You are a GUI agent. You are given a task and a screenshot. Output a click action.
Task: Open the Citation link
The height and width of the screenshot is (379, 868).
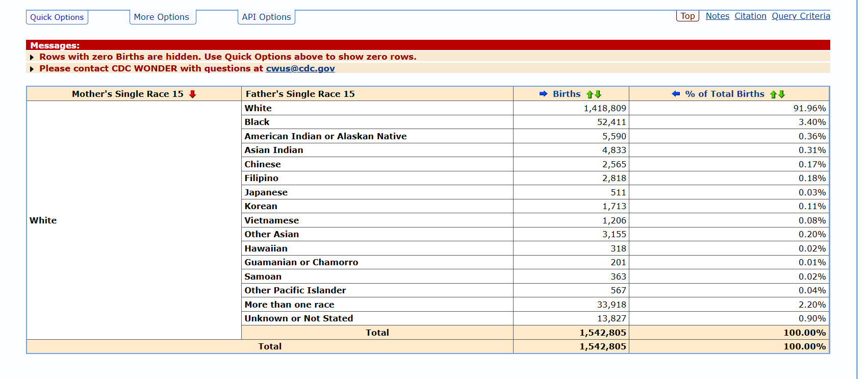click(x=750, y=16)
